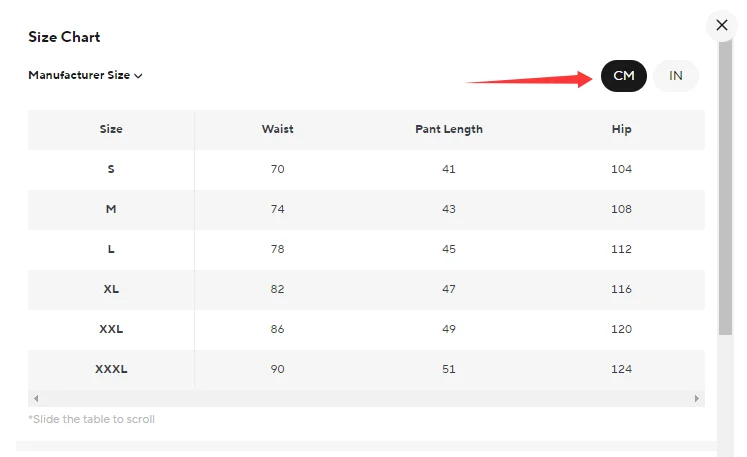Click the L size row label
The height and width of the screenshot is (457, 747).
tap(111, 249)
